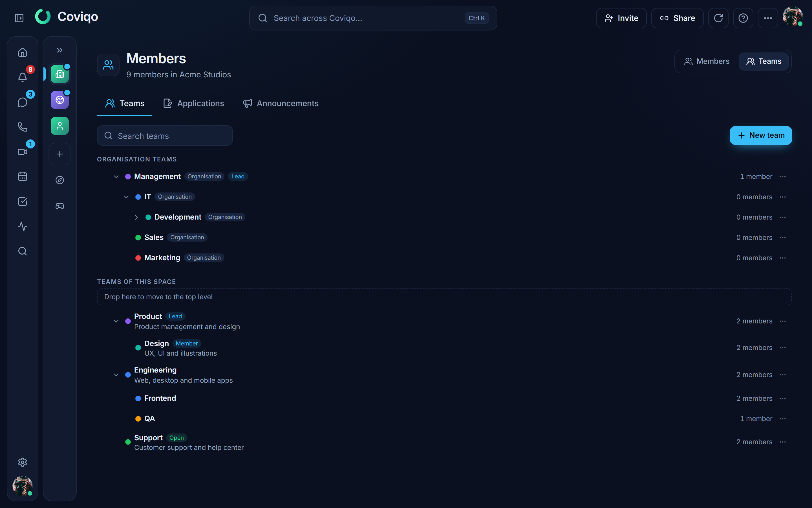Screen dimensions: 812x508
Task: Open the phone calls icon
Action: (23, 127)
